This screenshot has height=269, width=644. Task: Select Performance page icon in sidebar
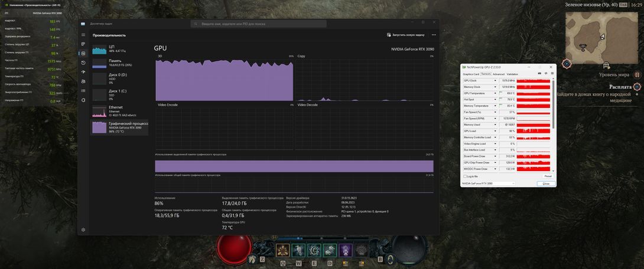tap(83, 53)
